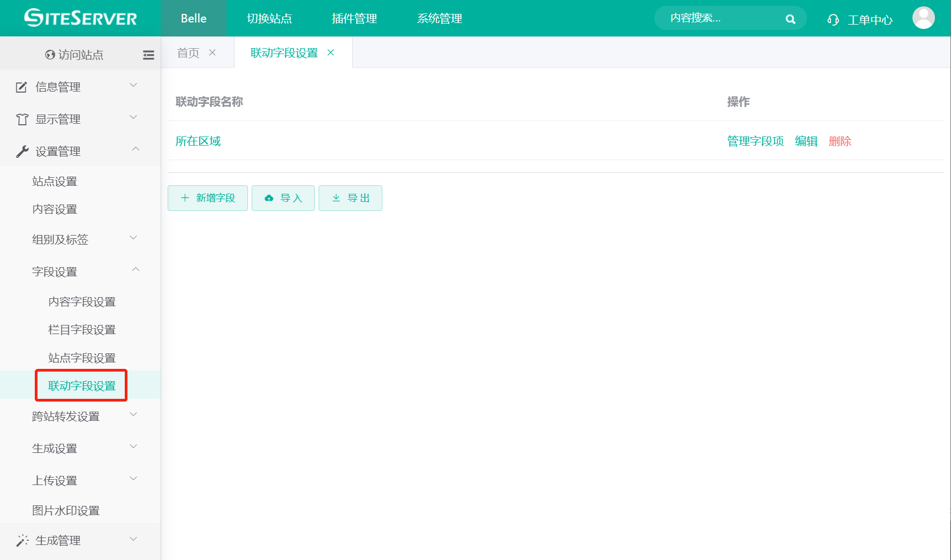Image resolution: width=951 pixels, height=560 pixels.
Task: Click the user avatar icon
Action: pyautogui.click(x=923, y=18)
